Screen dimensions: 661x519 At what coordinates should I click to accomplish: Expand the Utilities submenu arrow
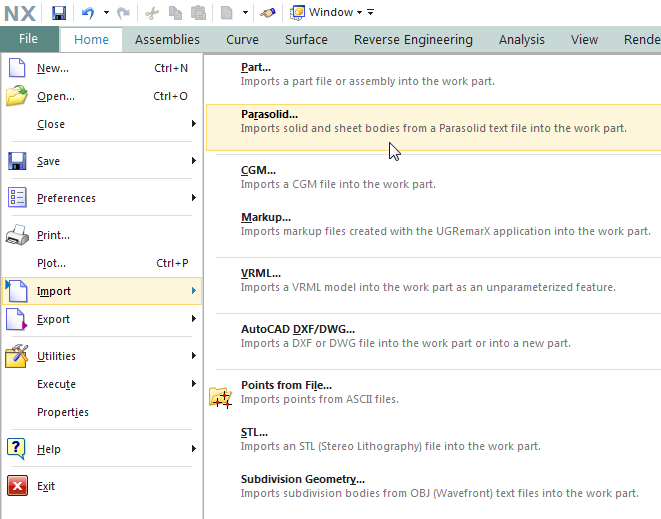[x=193, y=355]
